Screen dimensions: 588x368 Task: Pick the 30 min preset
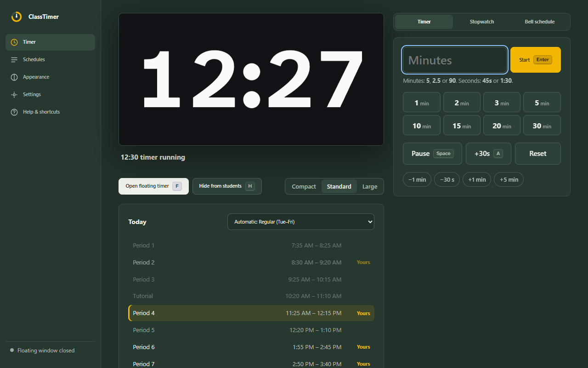542,125
